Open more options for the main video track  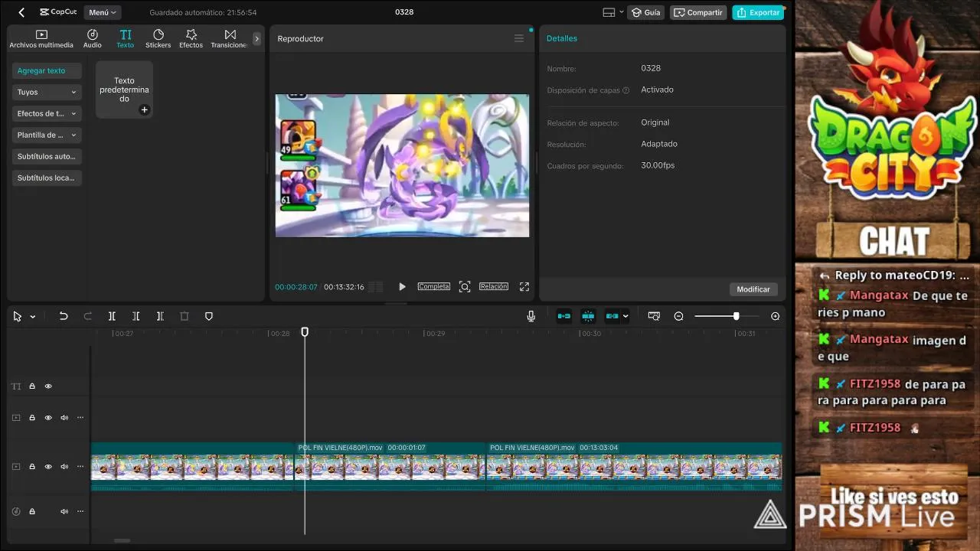[x=80, y=467]
